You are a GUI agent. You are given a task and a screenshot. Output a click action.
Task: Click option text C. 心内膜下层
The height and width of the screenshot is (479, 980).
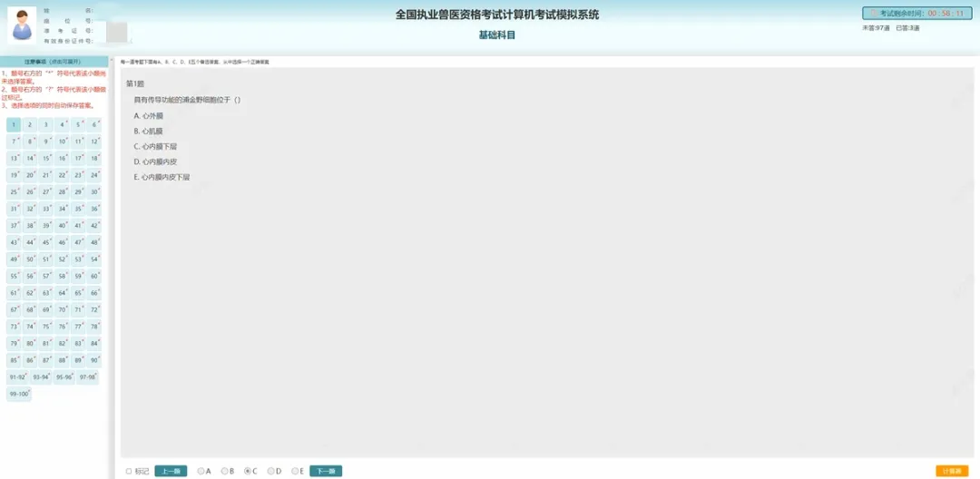click(156, 147)
